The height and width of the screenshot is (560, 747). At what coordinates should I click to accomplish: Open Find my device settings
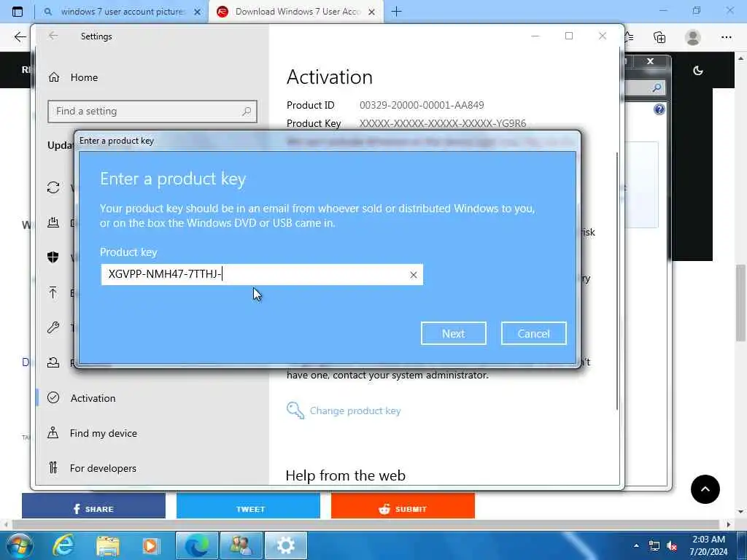tap(104, 433)
